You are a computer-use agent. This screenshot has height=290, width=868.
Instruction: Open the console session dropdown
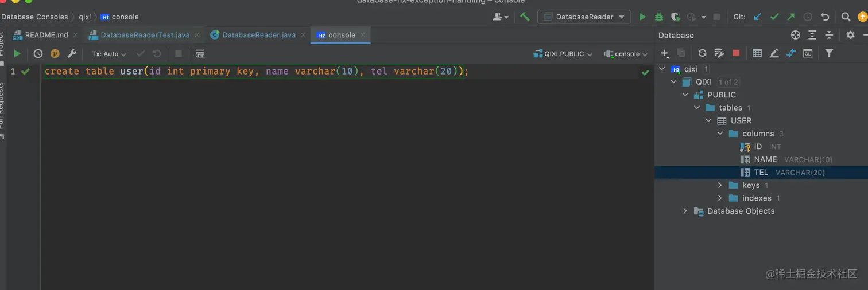click(x=626, y=54)
